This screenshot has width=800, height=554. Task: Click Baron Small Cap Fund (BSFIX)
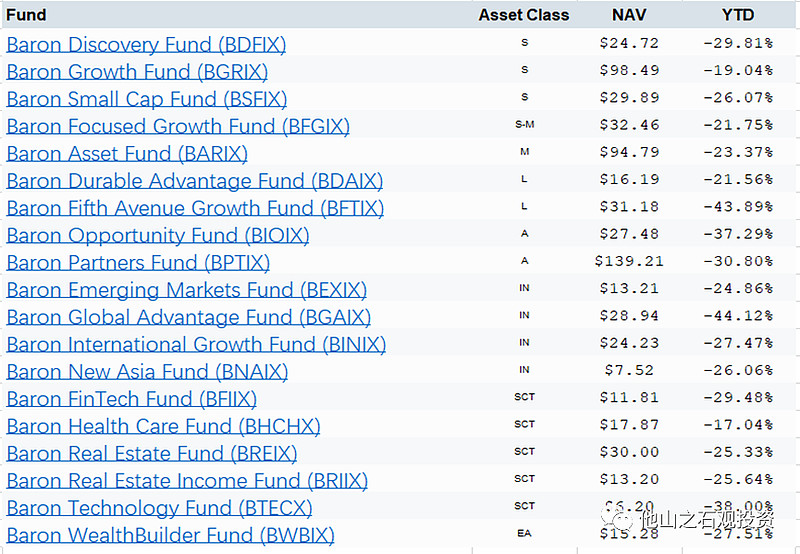[146, 99]
